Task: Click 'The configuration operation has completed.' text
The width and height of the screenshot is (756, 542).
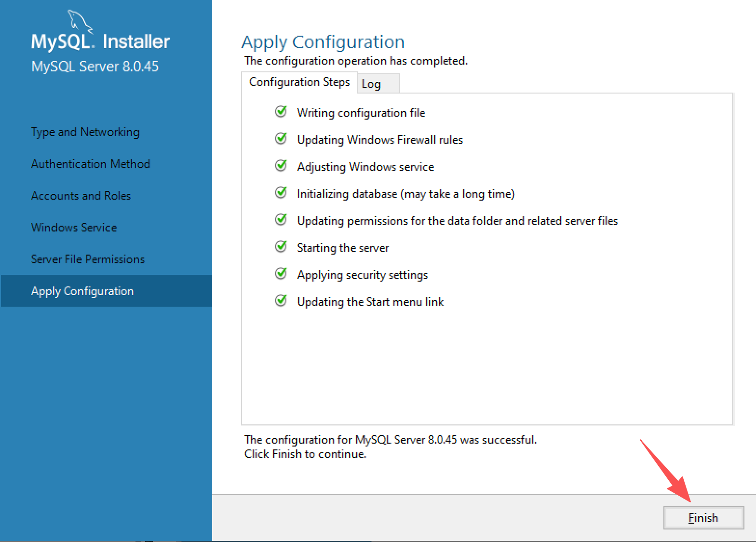Action: coord(356,61)
